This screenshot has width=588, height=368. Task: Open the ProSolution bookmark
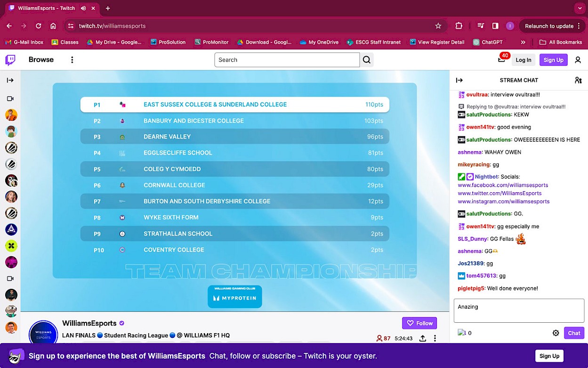point(168,42)
